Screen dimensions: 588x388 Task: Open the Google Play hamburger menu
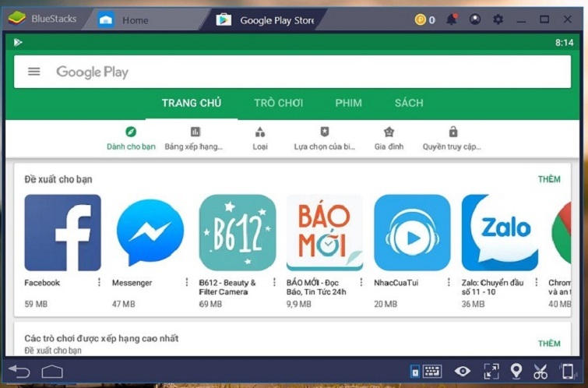coord(33,72)
